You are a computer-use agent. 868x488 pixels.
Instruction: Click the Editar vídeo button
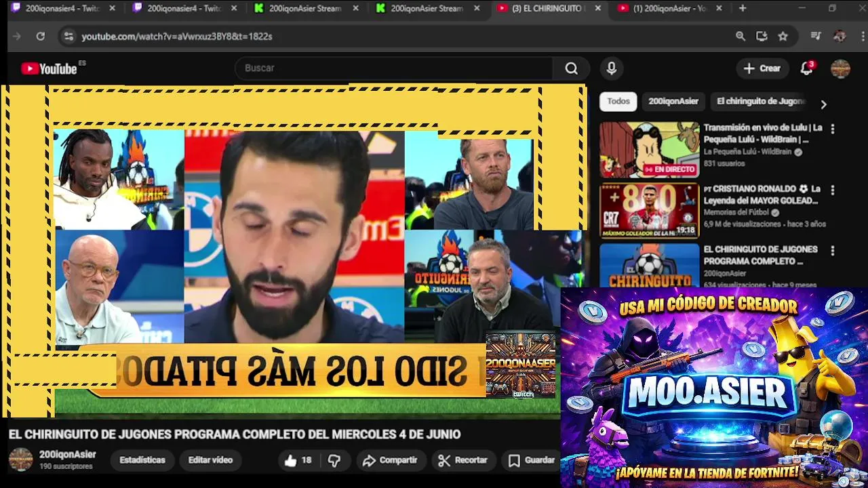pos(210,460)
